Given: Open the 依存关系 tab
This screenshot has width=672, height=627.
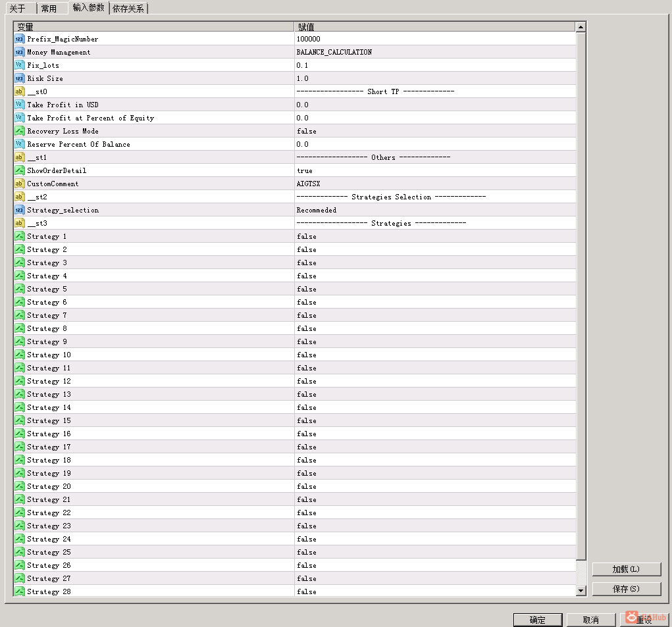Looking at the screenshot, I should coord(128,9).
